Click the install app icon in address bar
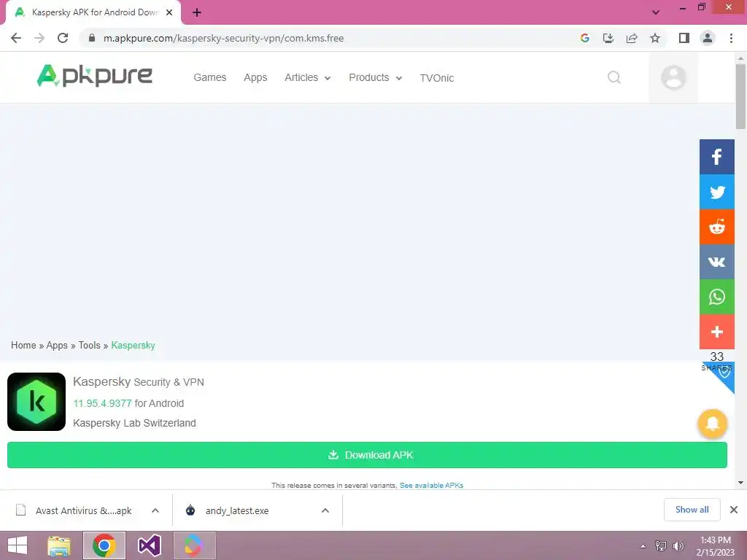Image resolution: width=747 pixels, height=560 pixels. [x=608, y=38]
